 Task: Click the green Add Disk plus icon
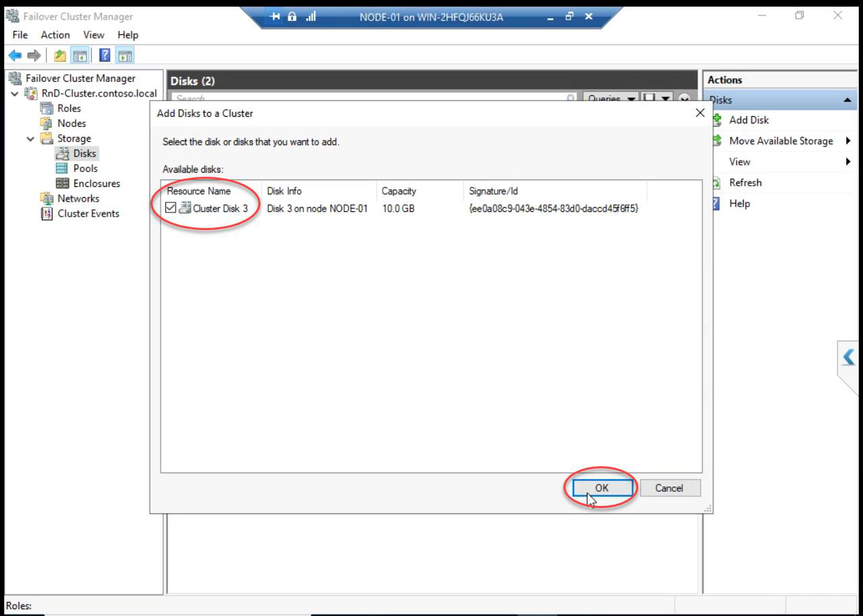717,120
